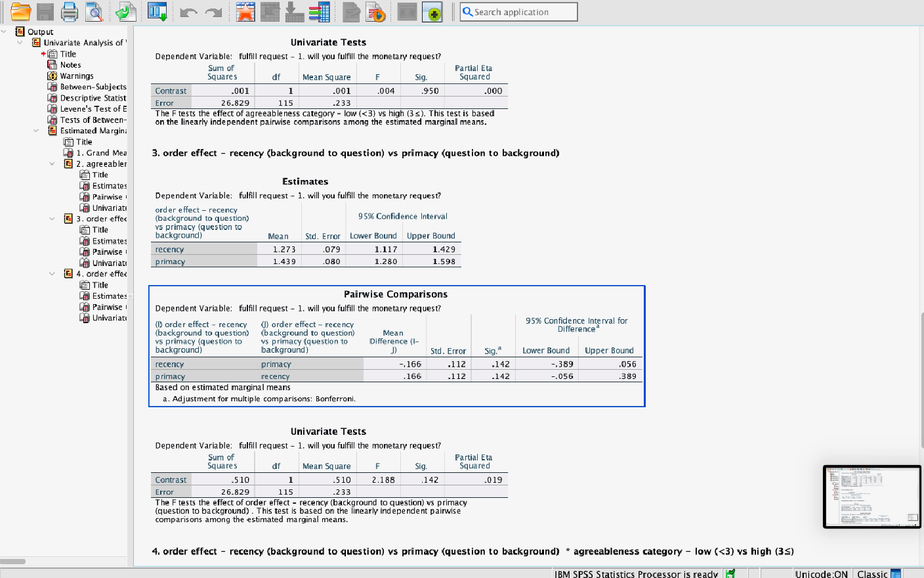This screenshot has width=924, height=578.
Task: Click the Search application field
Action: (x=518, y=11)
